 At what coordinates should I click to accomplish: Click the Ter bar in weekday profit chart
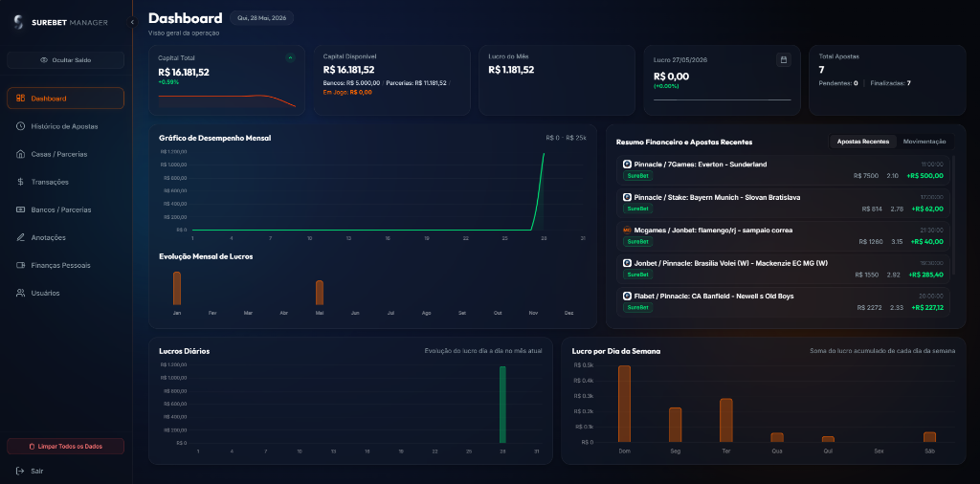(725, 420)
